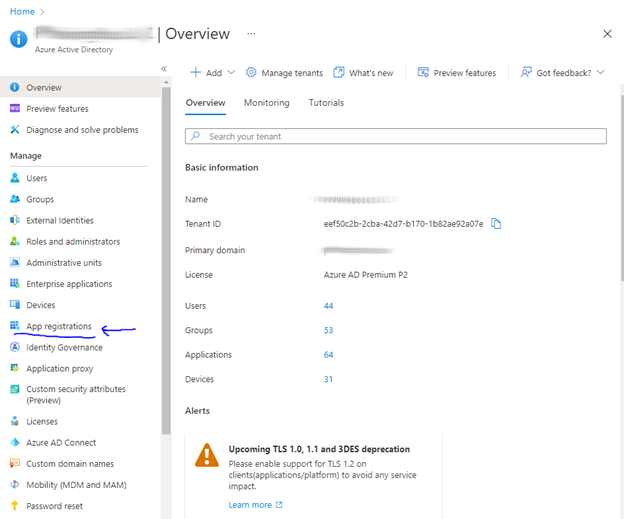Open Preview features in toolbar
This screenshot has height=519, width=624.
pyautogui.click(x=457, y=73)
